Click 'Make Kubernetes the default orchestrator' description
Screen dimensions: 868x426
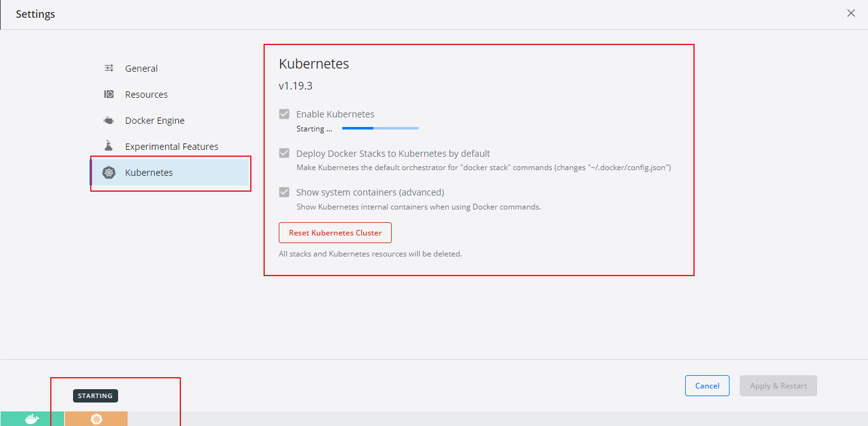click(484, 168)
